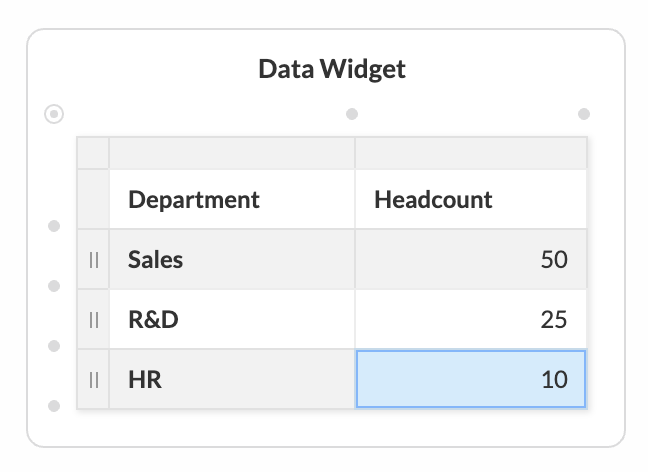Click the dot handle above the table's right edge

[584, 114]
